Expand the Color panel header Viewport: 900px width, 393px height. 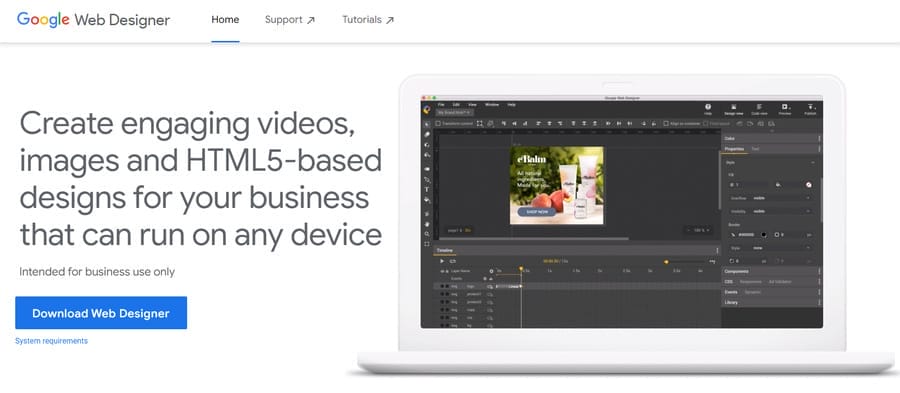(771, 138)
